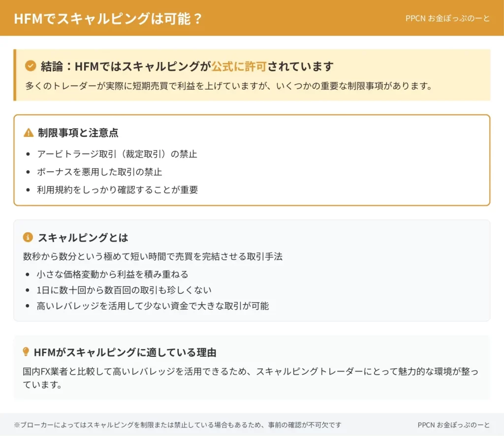Click the heading スキャルピングとは
The height and width of the screenshot is (436, 504).
pyautogui.click(x=83, y=238)
